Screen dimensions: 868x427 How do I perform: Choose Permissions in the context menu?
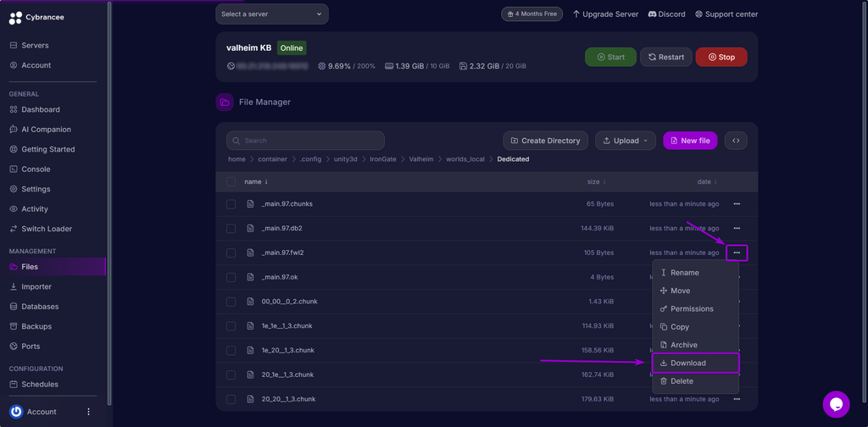point(695,308)
